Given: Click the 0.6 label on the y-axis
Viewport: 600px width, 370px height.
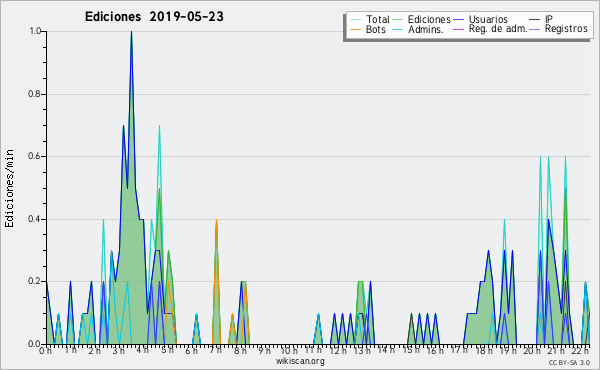Looking at the screenshot, I should (35, 156).
